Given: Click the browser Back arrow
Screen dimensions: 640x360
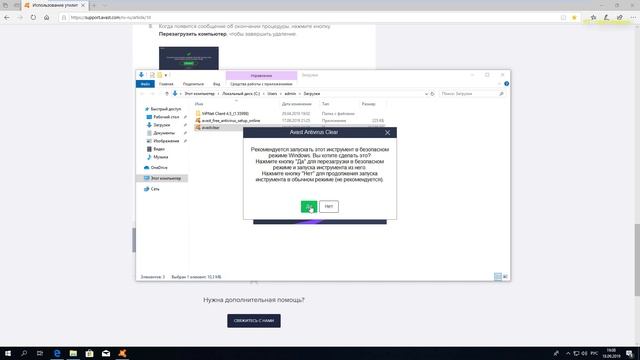Looking at the screenshot, I should pos(7,18).
